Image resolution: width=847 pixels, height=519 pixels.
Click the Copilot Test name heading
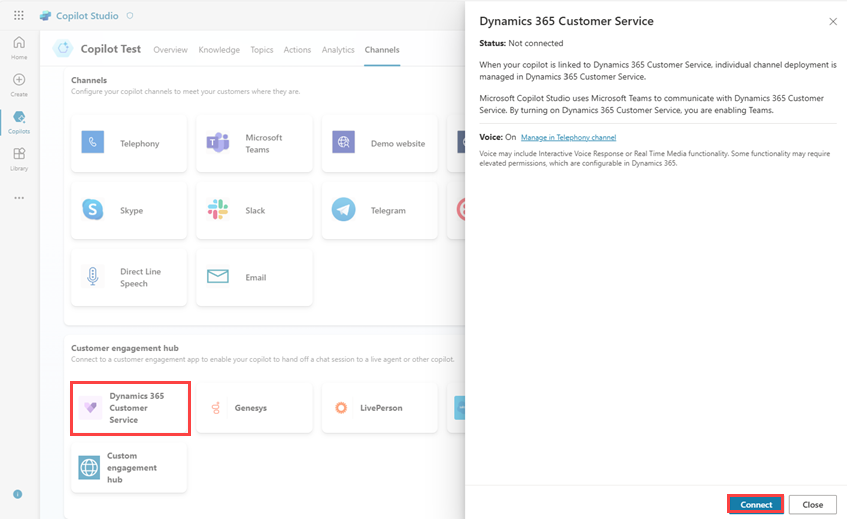(111, 49)
